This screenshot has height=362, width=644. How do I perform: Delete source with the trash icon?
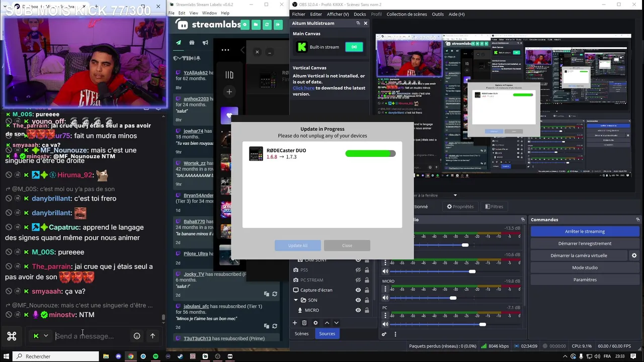[304, 323]
